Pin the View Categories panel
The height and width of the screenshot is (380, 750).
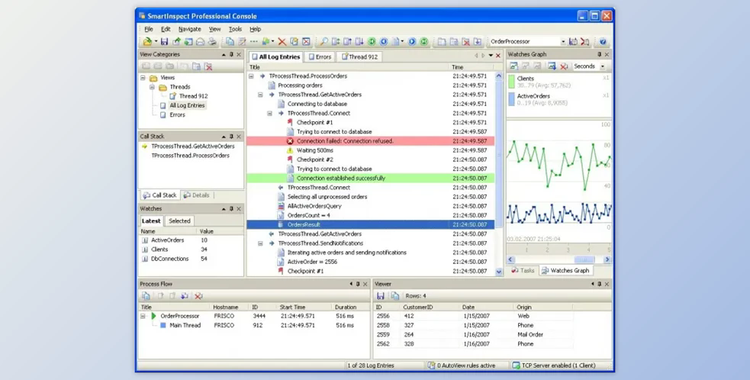[231, 55]
